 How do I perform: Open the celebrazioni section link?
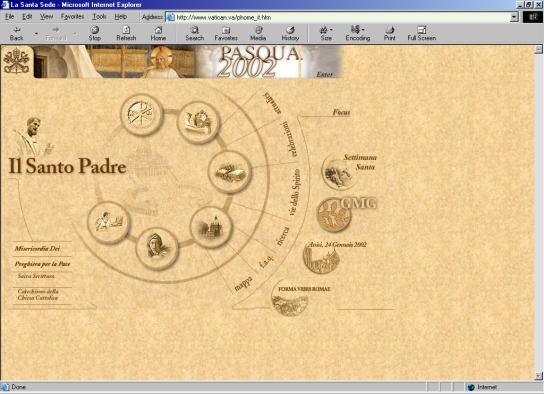(x=290, y=139)
